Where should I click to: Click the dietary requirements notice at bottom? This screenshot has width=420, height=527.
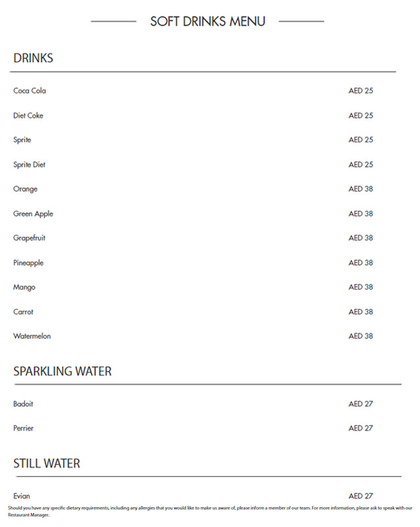[x=210, y=511]
